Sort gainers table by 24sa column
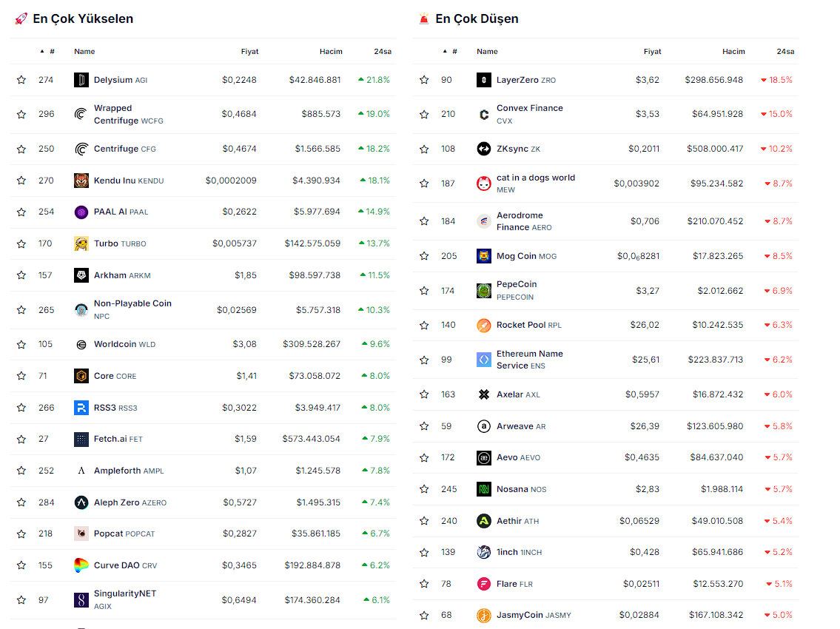Image resolution: width=840 pixels, height=629 pixels. tap(382, 52)
